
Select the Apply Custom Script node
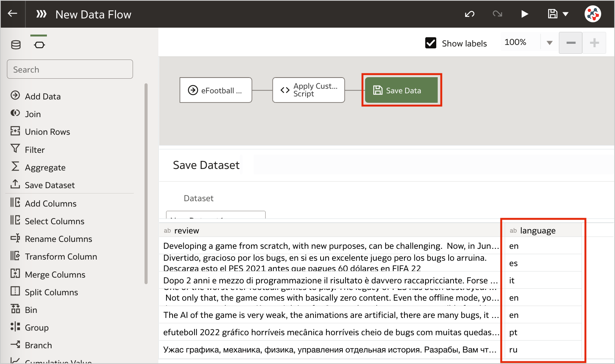pyautogui.click(x=309, y=90)
